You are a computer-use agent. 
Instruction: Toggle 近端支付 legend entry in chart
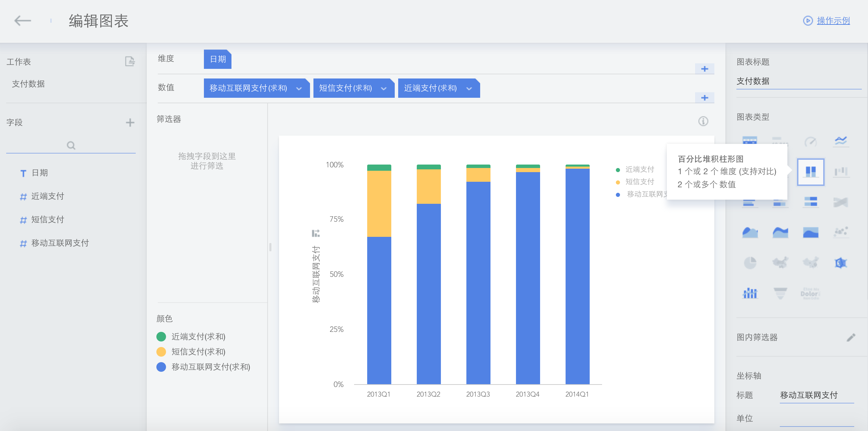point(639,169)
